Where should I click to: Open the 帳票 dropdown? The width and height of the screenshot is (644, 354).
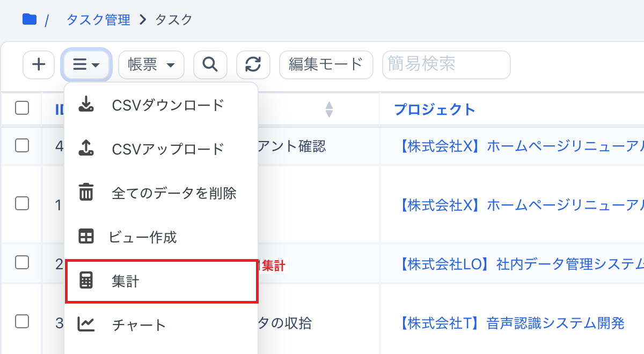[x=151, y=65]
